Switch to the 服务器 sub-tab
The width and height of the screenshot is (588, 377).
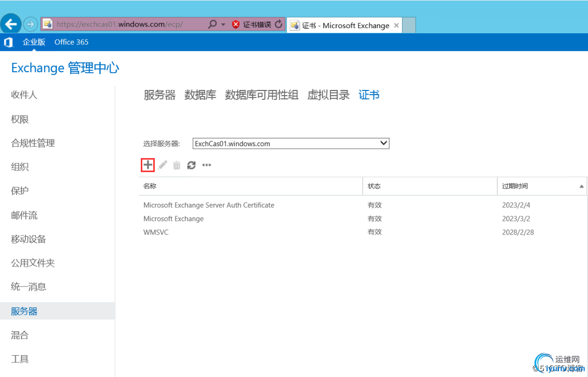tap(159, 95)
